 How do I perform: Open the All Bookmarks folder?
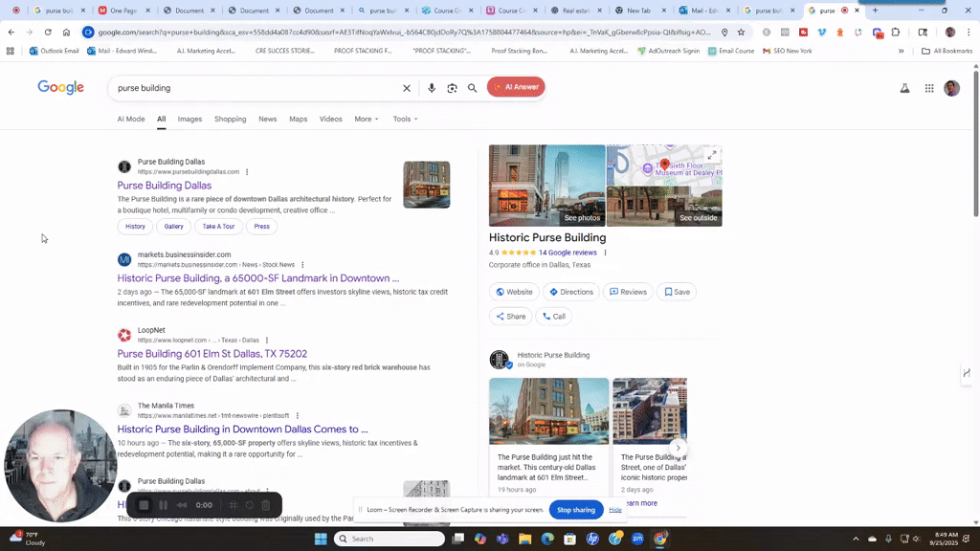pos(947,52)
